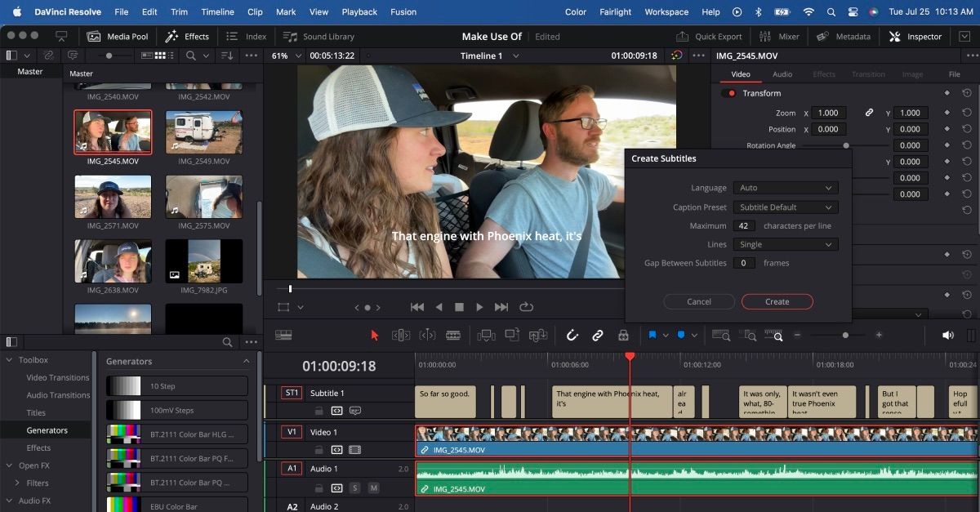Click the Play button in viewer

point(480,307)
